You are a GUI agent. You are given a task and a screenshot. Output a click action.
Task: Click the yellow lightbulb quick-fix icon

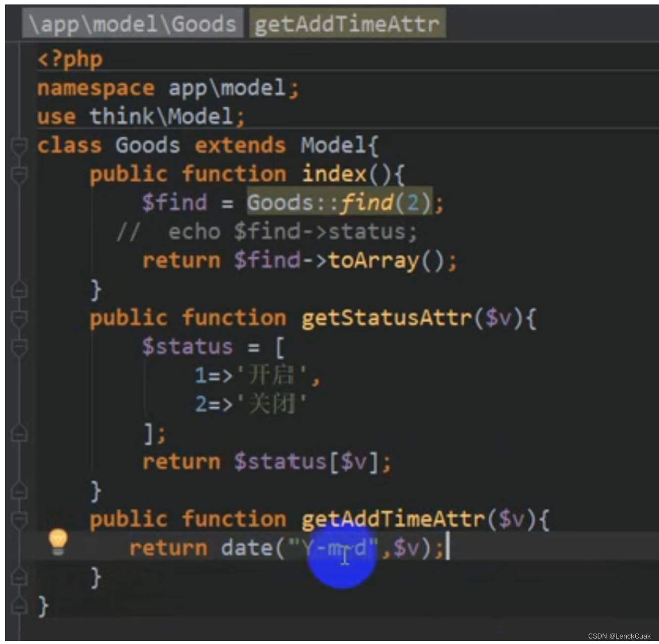click(x=58, y=542)
